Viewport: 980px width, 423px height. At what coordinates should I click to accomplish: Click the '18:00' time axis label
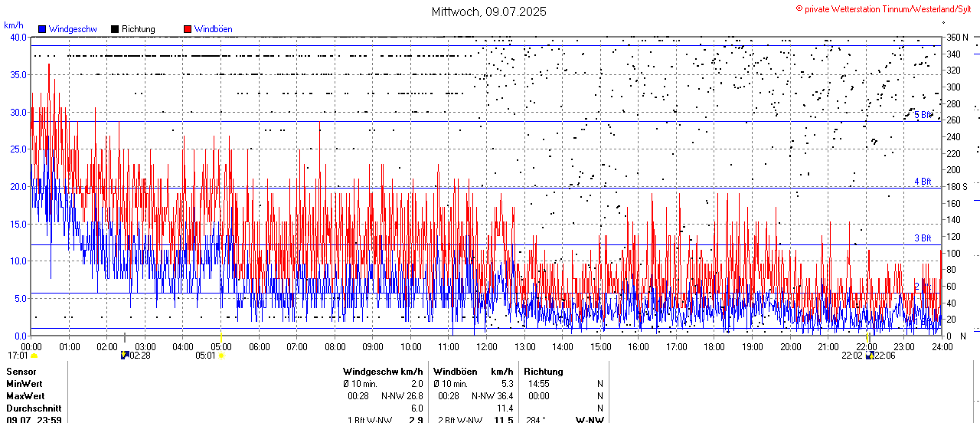coord(714,346)
